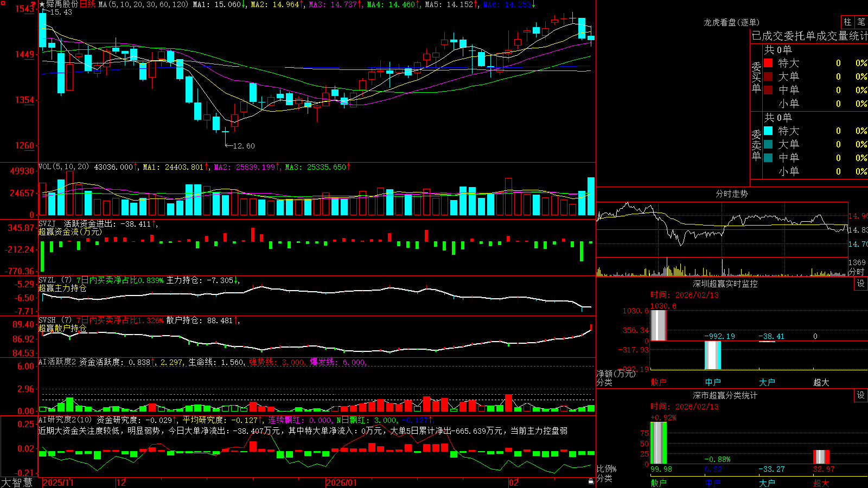Click the 超赢资金流(万元) label
This screenshot has width=868, height=488.
[x=70, y=232]
